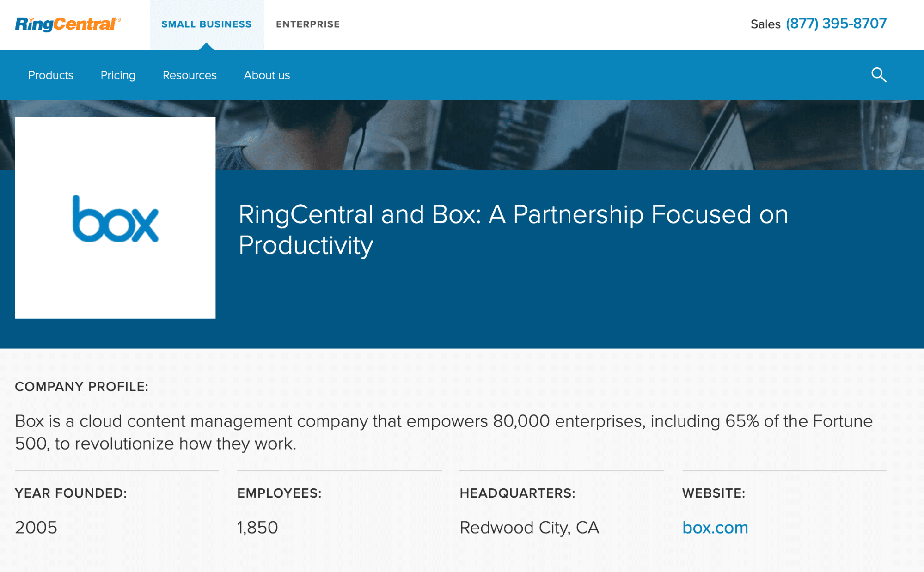Click the search magnifier icon
This screenshot has height=572, width=924.
878,75
